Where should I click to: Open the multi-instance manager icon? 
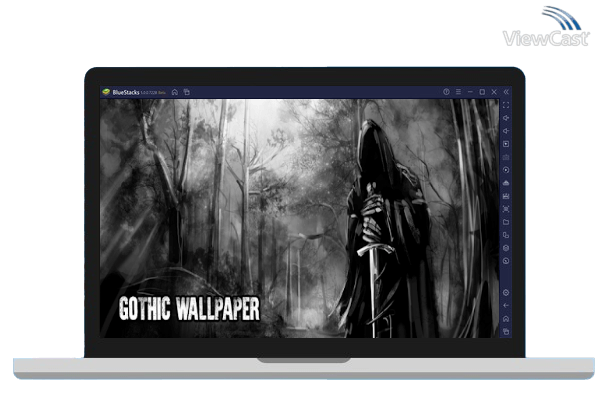(506, 235)
